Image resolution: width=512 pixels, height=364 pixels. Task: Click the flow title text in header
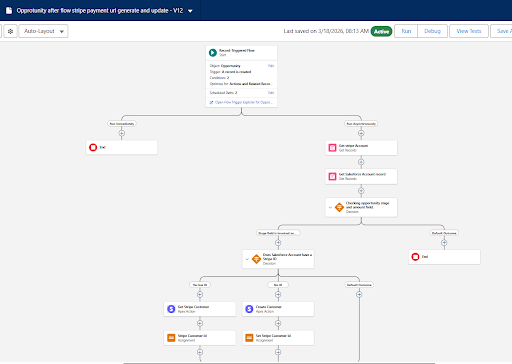pos(100,11)
